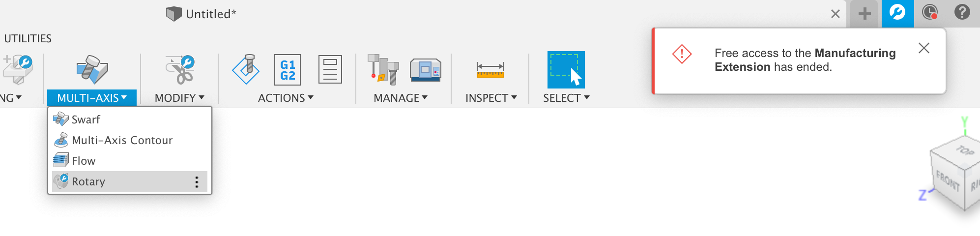Dismiss the Manufacturing Extension notification
This screenshot has width=980, height=236.
pyautogui.click(x=923, y=48)
